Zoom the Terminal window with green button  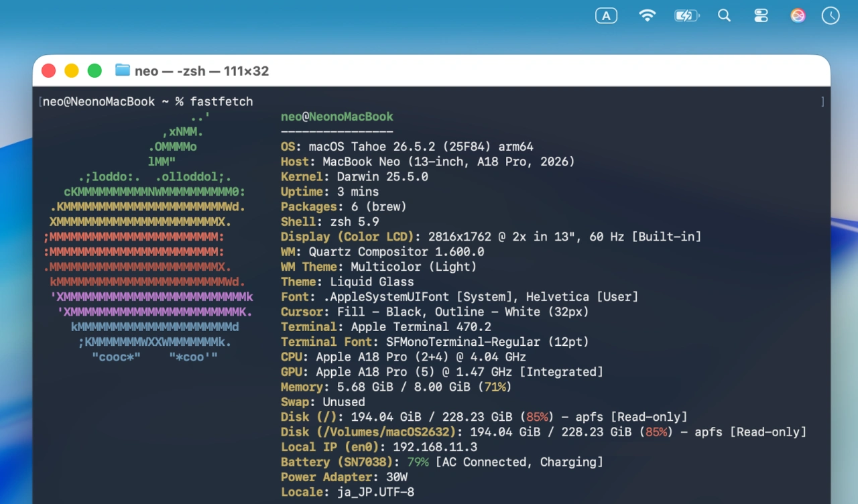95,70
